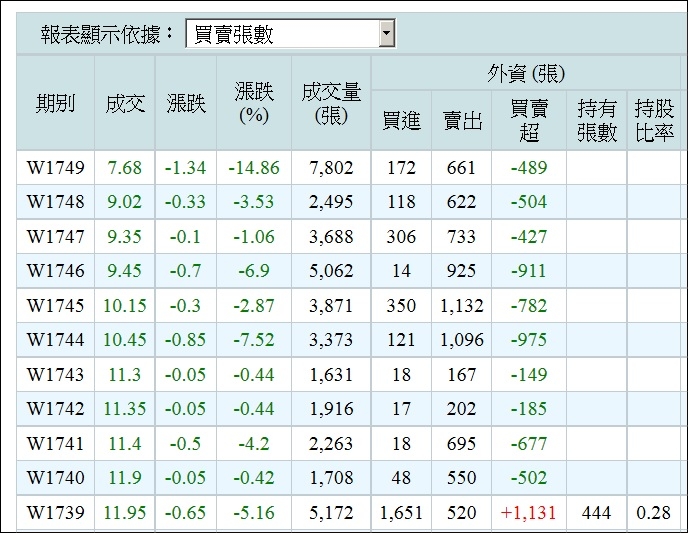Click the 漲跌 column header
Image resolution: width=688 pixels, height=533 pixels.
point(186,104)
